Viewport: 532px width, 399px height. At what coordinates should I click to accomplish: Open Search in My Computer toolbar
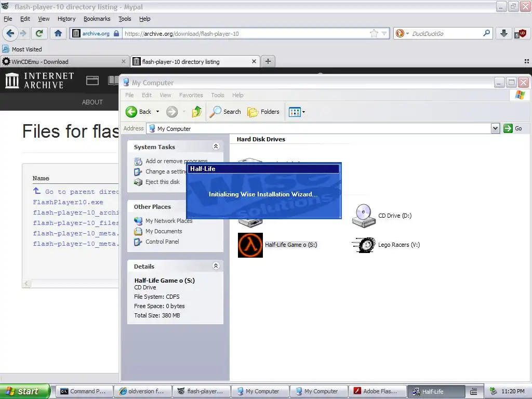point(225,112)
